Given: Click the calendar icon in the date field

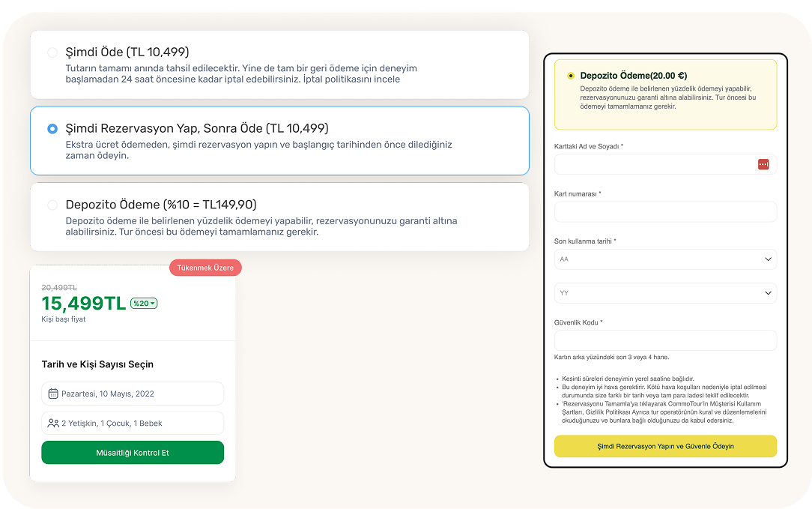Looking at the screenshot, I should click(x=53, y=394).
